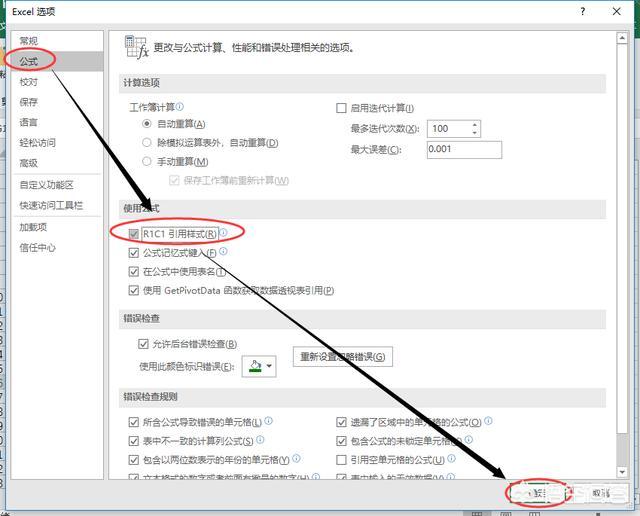Uncheck 允许后台错误检查
Image resolution: width=640 pixels, height=516 pixels.
[x=143, y=344]
